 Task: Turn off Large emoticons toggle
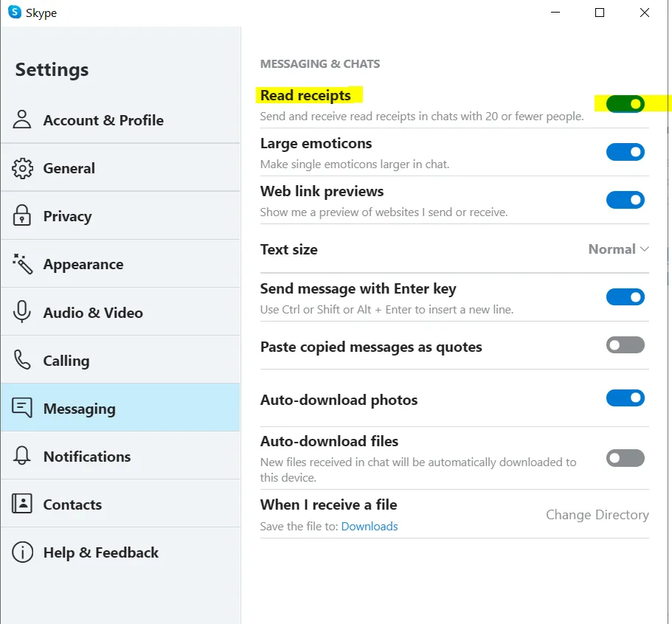(626, 152)
